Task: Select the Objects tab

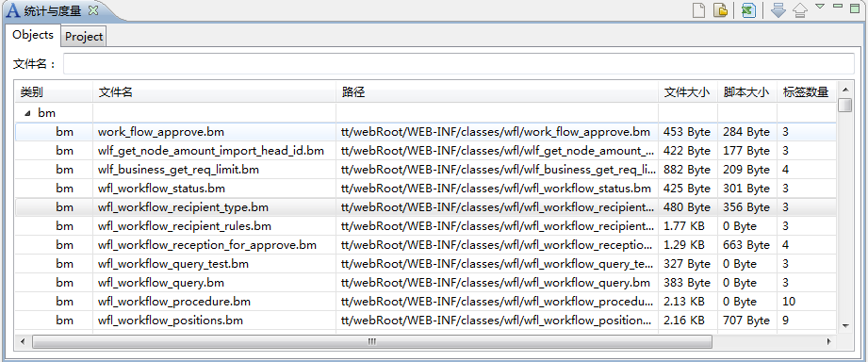Action: tap(33, 35)
